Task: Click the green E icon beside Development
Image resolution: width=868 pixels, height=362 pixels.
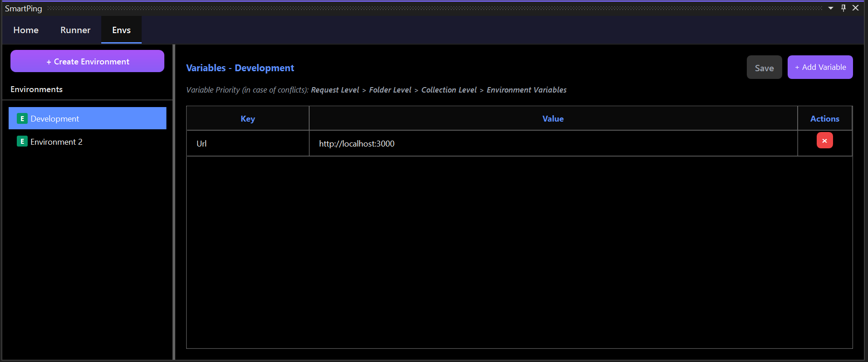Action: click(22, 118)
